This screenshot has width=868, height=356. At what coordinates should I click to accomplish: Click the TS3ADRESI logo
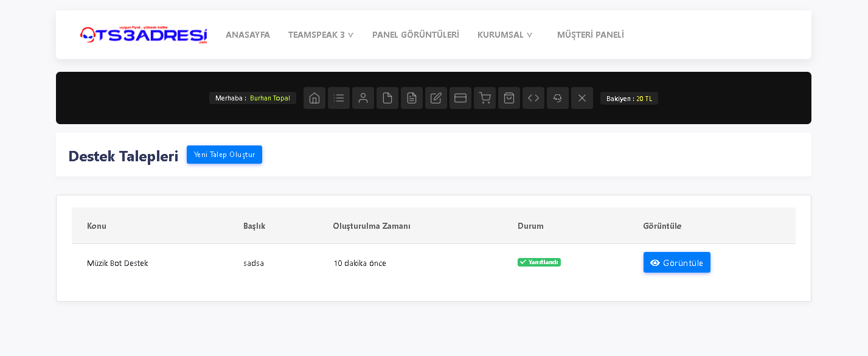click(x=144, y=35)
